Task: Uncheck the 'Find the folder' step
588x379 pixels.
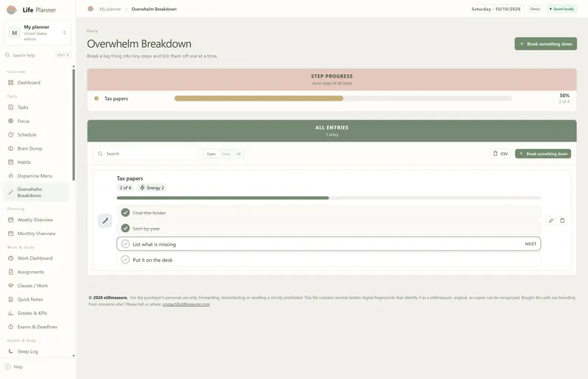Action: coord(125,212)
